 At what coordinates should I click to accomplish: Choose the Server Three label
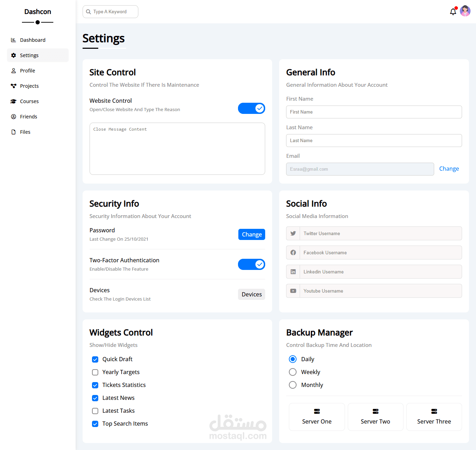coord(434,421)
